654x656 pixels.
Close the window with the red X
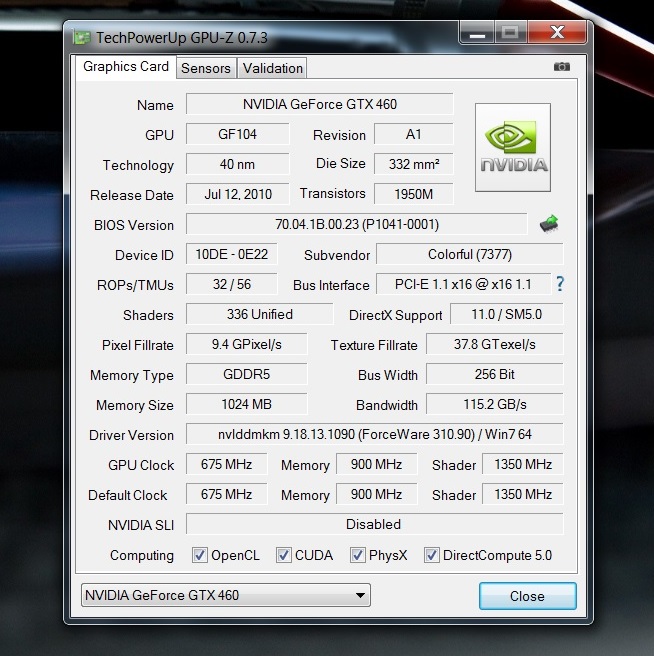point(556,35)
